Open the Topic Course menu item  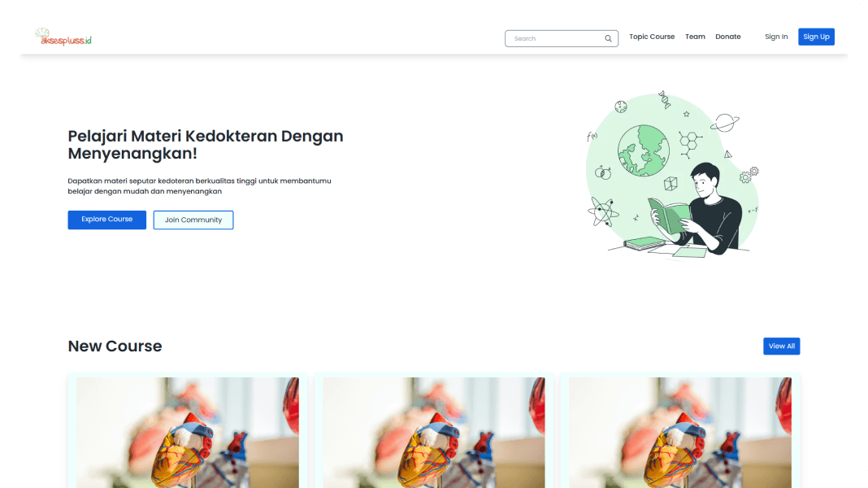(652, 37)
